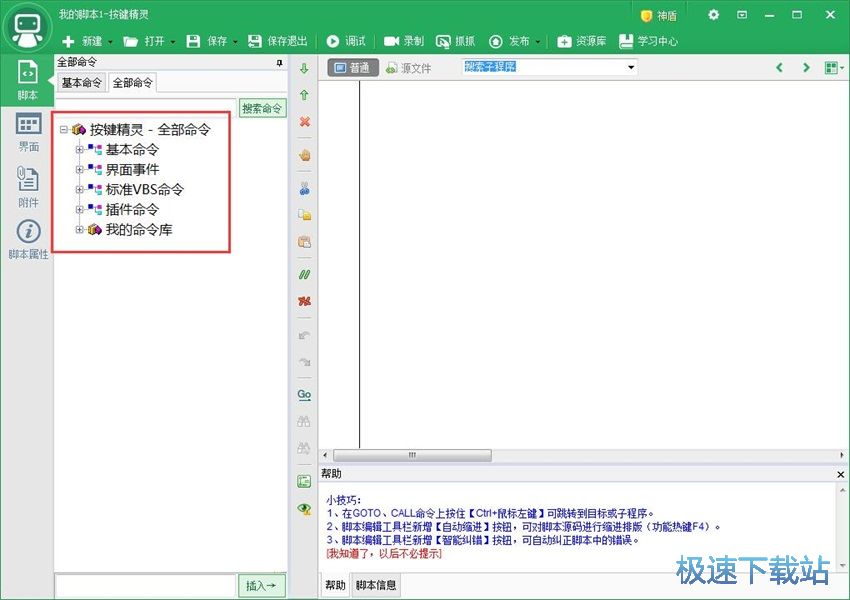Click the scissors cut icon

[x=305, y=189]
